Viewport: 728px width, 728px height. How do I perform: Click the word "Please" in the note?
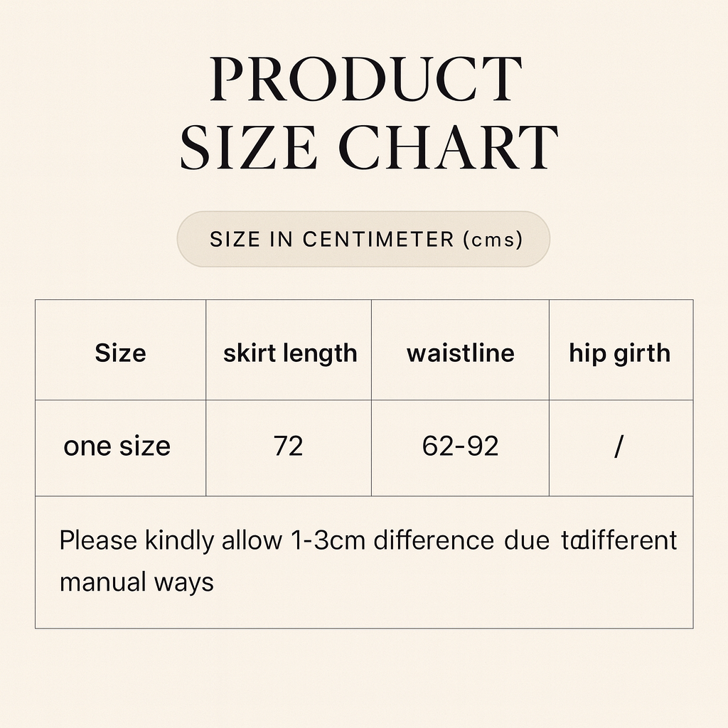pos(98,541)
